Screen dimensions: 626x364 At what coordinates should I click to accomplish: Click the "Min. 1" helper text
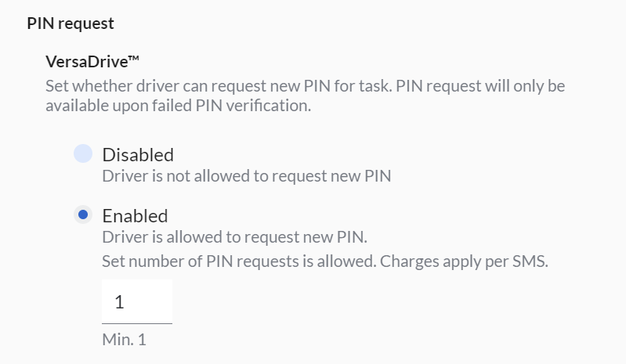coord(124,341)
